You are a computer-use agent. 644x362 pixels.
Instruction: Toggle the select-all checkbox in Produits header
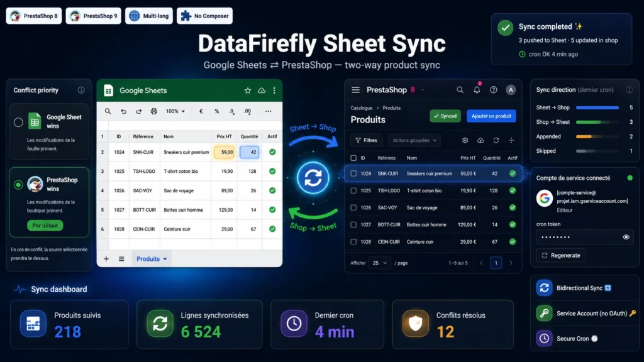coord(353,158)
